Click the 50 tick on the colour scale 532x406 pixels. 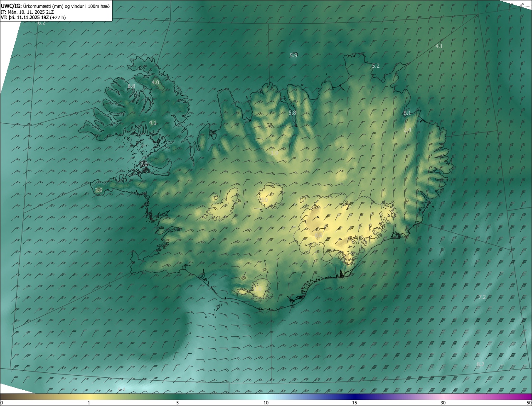pyautogui.click(x=529, y=403)
